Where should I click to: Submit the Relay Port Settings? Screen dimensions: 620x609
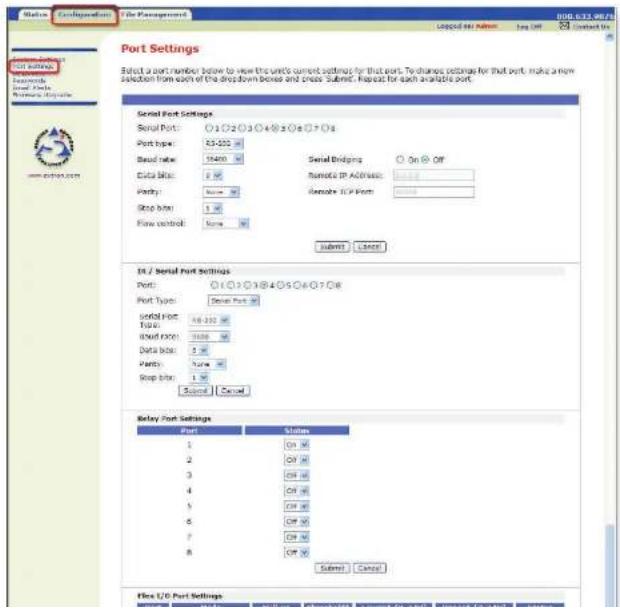pos(332,568)
